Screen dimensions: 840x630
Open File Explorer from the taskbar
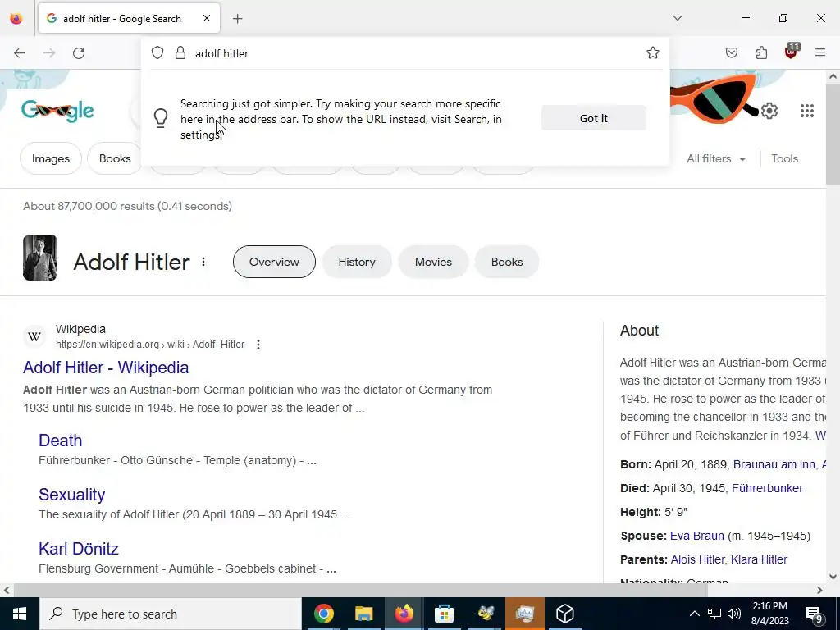(363, 614)
